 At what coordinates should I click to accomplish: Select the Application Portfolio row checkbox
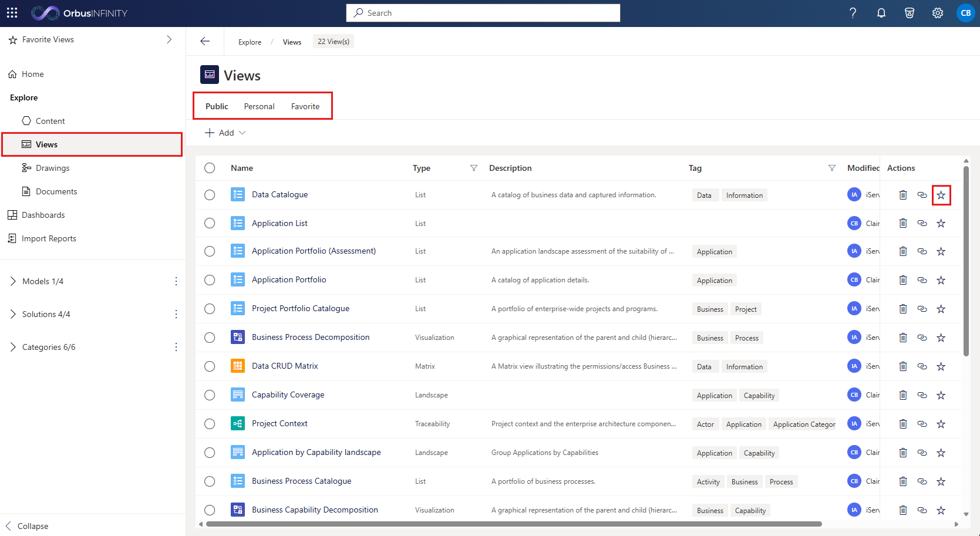pyautogui.click(x=210, y=280)
